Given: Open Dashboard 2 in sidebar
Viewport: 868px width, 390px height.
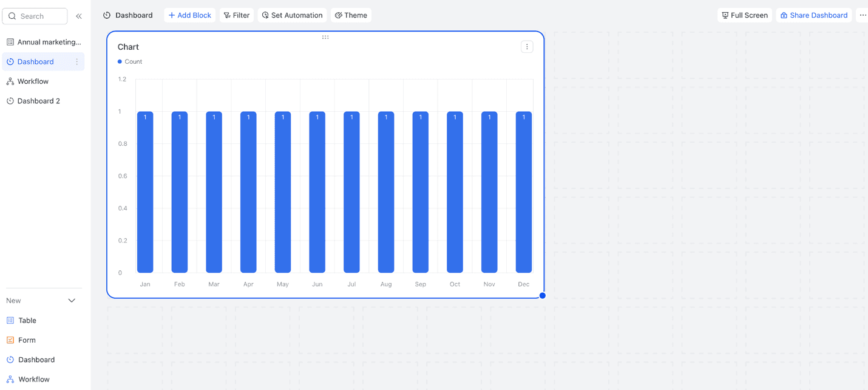Looking at the screenshot, I should pyautogui.click(x=43, y=101).
